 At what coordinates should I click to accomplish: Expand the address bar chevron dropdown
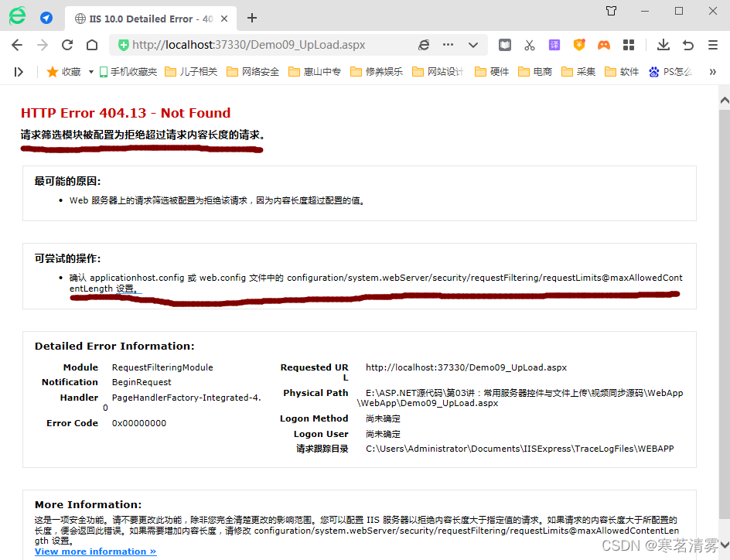tap(472, 45)
